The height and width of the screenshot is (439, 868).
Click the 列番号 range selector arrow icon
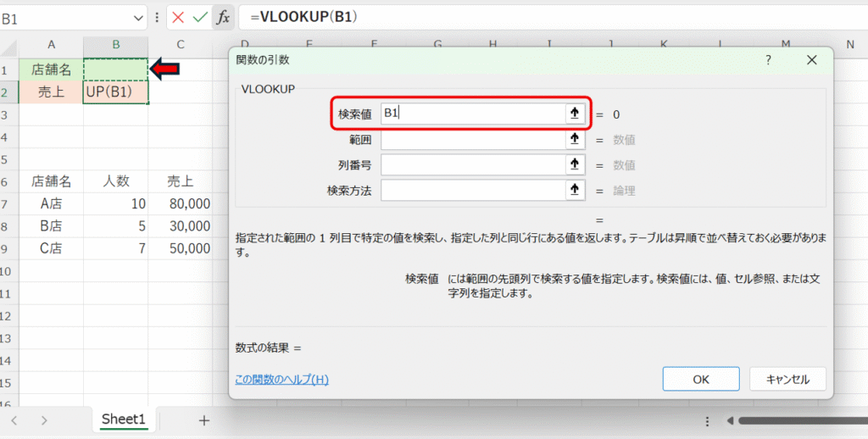pyautogui.click(x=575, y=164)
